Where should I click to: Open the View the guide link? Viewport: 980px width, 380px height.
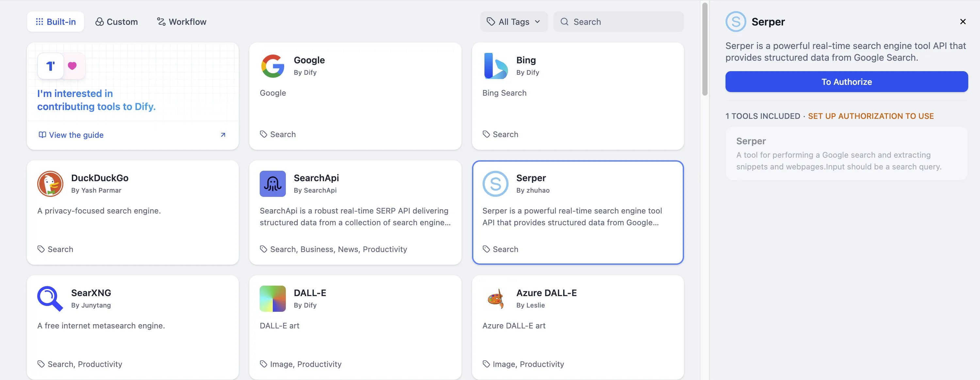point(76,135)
